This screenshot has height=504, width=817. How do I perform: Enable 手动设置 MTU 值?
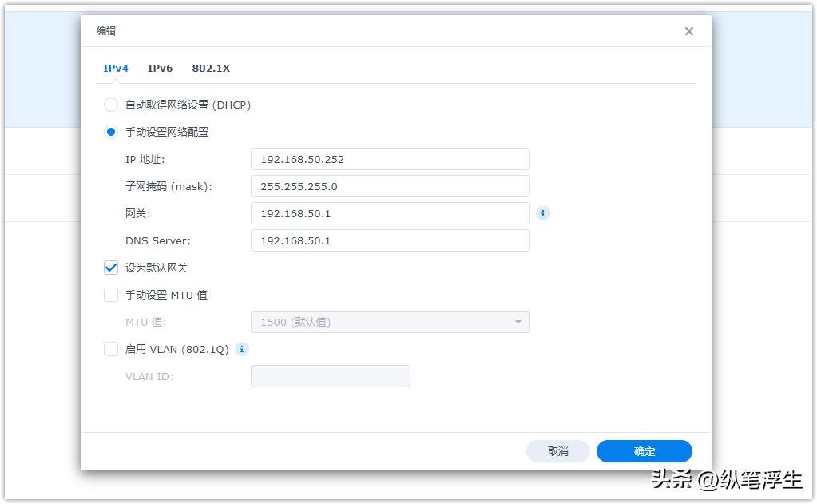[110, 295]
